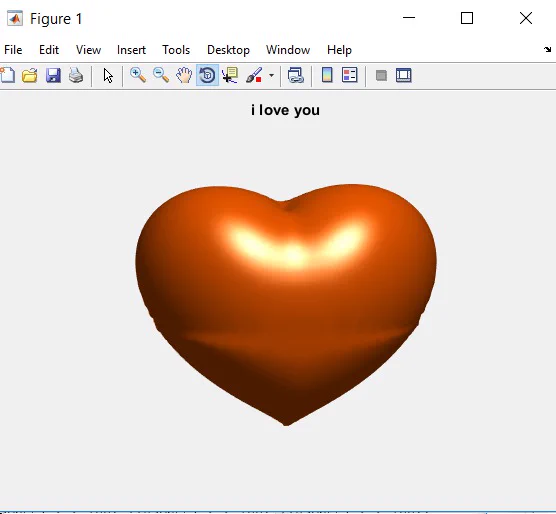This screenshot has height=514, width=556.
Task: Insert a colorbar with the toolbar icon
Action: (327, 75)
